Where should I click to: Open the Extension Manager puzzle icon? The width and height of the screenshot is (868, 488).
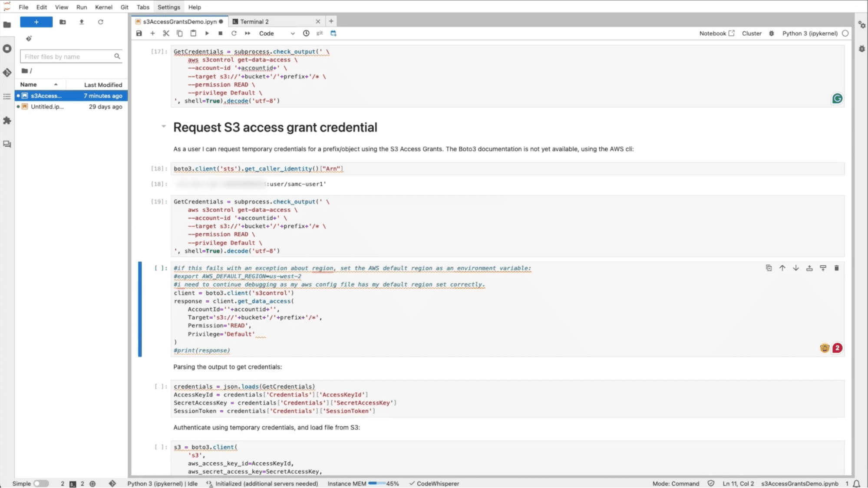(x=7, y=121)
